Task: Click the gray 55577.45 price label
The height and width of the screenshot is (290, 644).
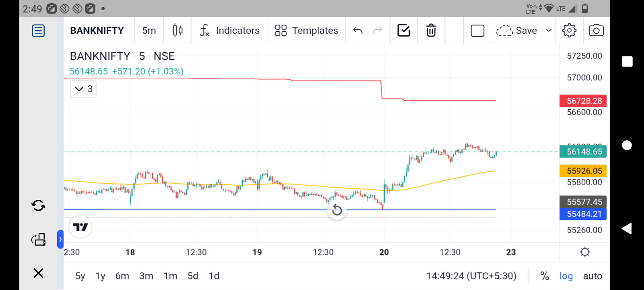Action: [x=583, y=202]
